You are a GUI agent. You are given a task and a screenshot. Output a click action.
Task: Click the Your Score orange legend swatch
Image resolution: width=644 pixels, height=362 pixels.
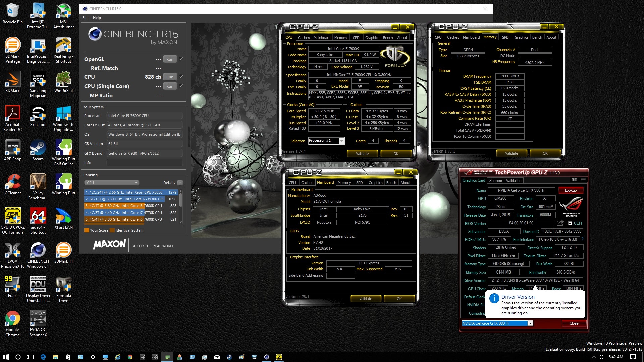[87, 230]
